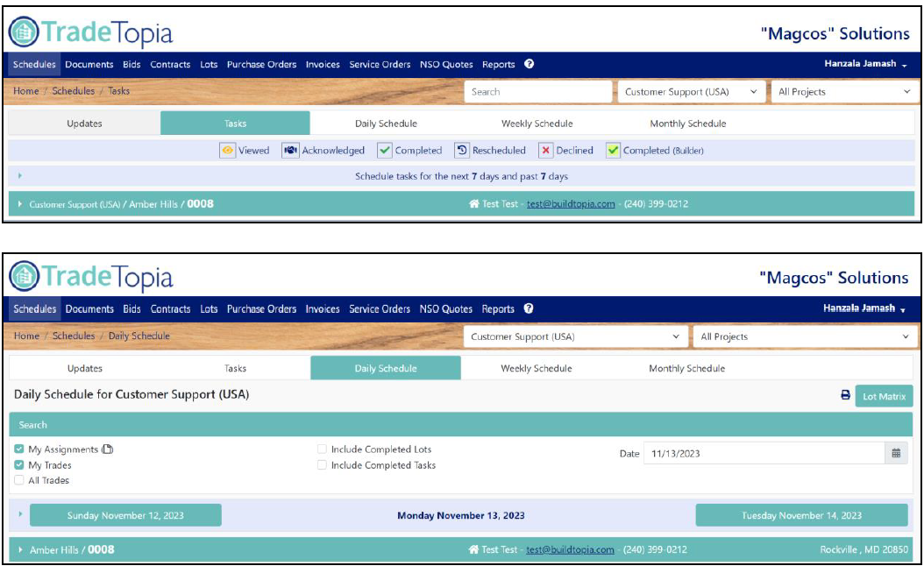Screen dimensions: 924x566
Task: Open NSO Quotes in bottom navbar
Action: point(445,308)
